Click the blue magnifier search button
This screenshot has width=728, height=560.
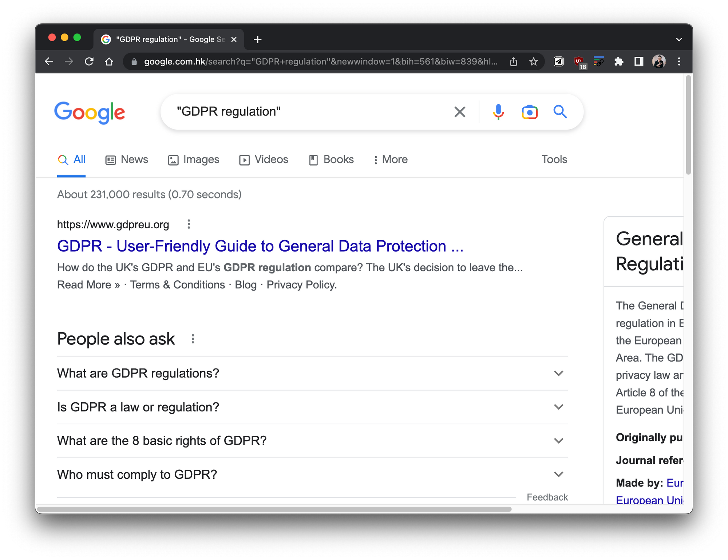[560, 112]
